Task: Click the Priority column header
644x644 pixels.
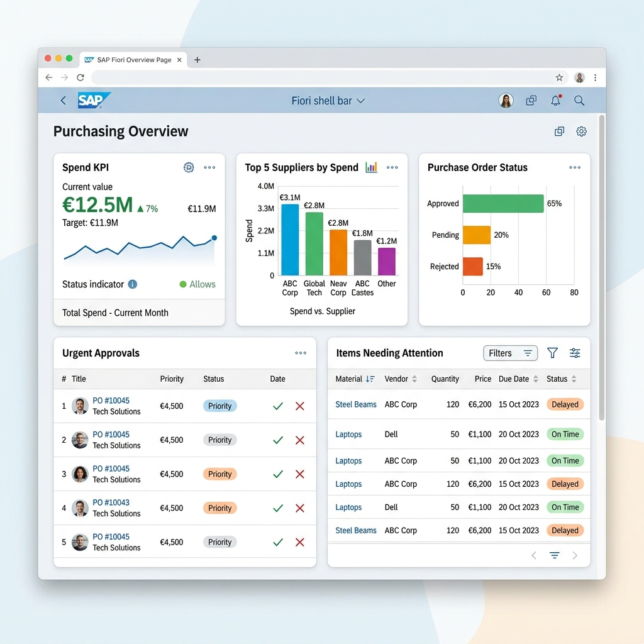Action: click(x=172, y=379)
